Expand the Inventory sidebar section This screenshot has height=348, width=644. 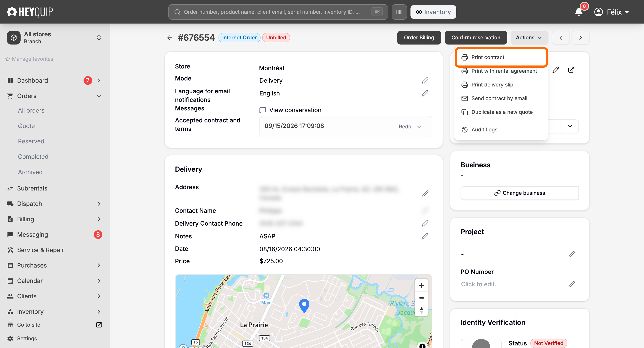point(99,312)
